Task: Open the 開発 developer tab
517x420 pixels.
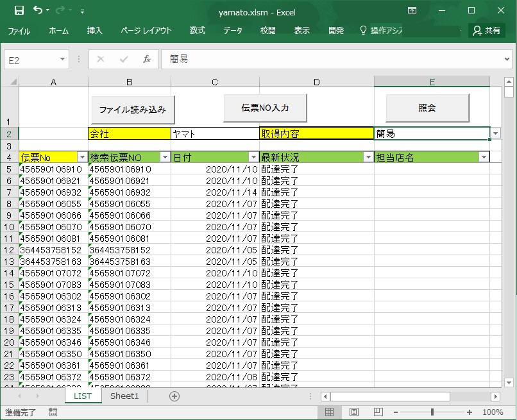Action: [x=336, y=31]
